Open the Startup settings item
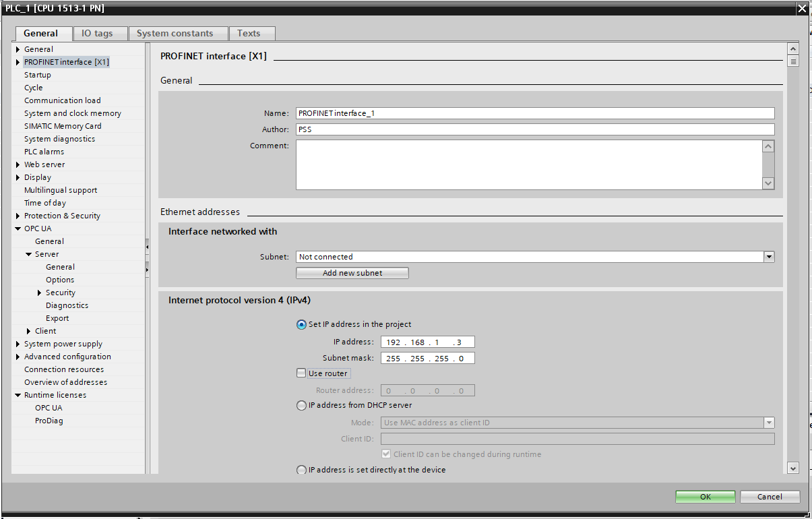This screenshot has width=812, height=519. (38, 75)
